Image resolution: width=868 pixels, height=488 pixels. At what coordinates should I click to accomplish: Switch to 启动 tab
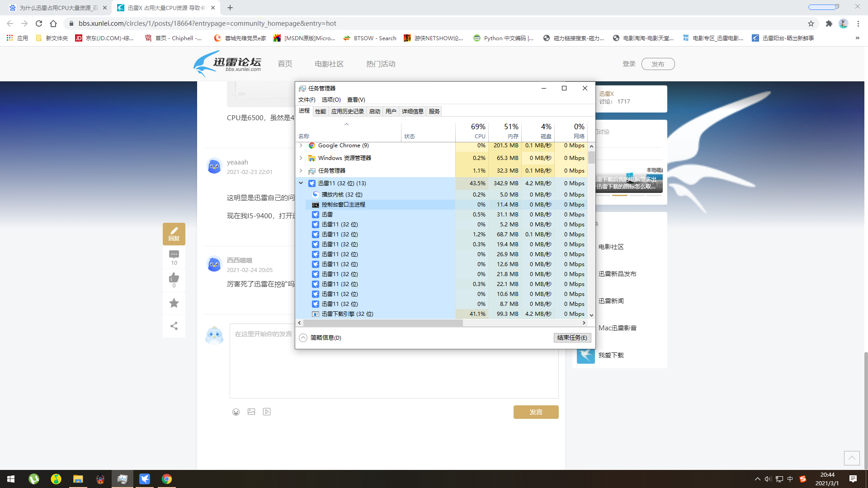(375, 111)
